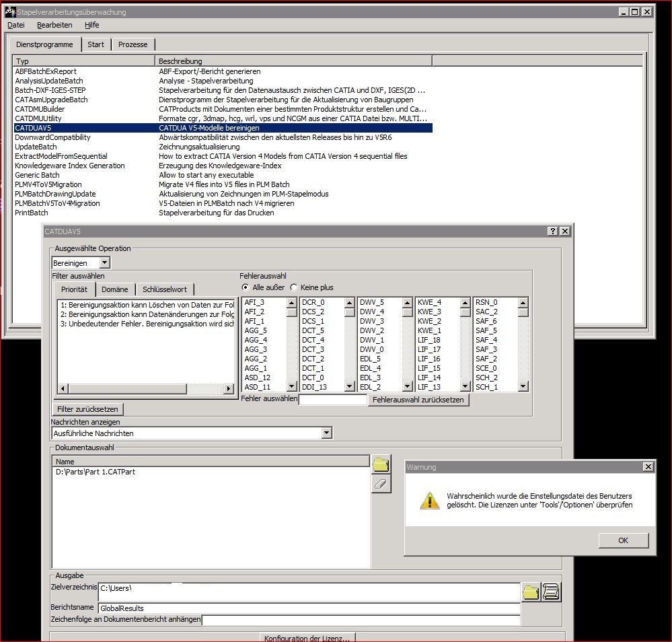This screenshot has height=642, width=672.
Task: Click the eraser icon beside document list
Action: [381, 484]
